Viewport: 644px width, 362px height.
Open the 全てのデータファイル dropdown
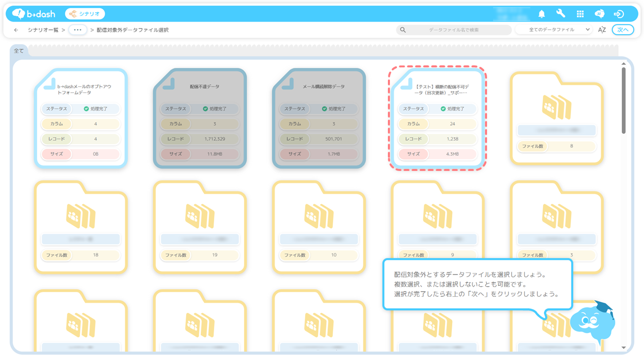tap(554, 30)
